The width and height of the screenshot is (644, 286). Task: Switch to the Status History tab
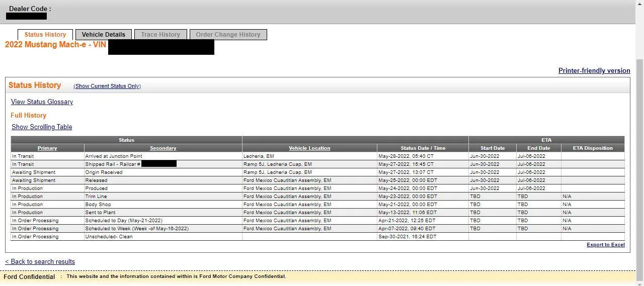point(45,35)
